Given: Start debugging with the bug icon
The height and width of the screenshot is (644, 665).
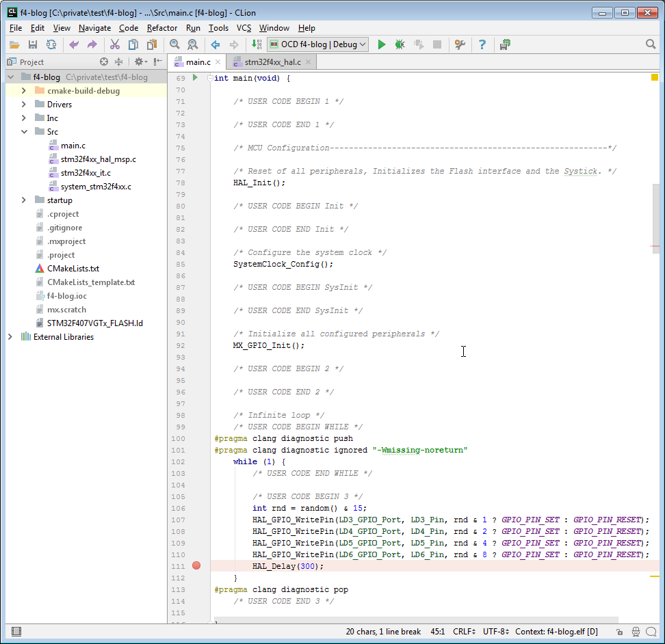Looking at the screenshot, I should (x=400, y=44).
